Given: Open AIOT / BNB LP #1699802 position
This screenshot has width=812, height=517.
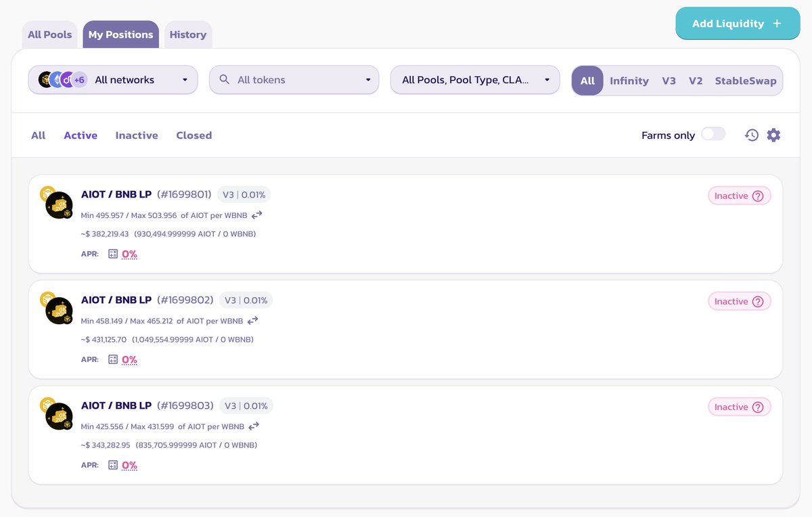Looking at the screenshot, I should coord(405,330).
